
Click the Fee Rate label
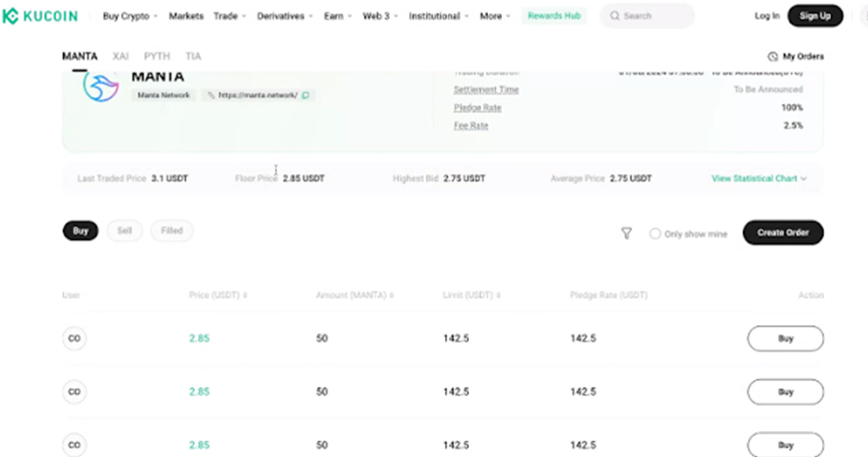[471, 126]
